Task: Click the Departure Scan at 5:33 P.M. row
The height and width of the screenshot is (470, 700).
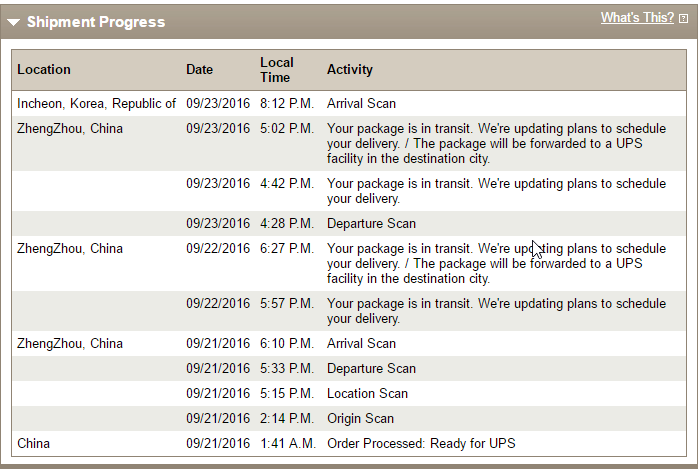Action: (349, 369)
